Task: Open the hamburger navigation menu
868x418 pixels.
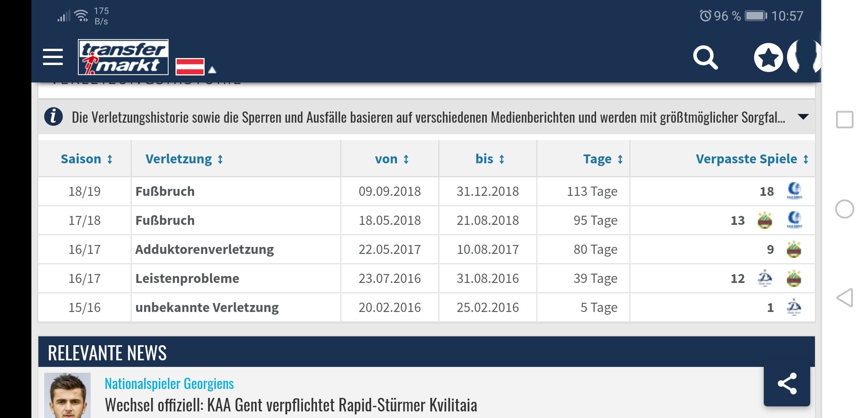Action: coord(53,57)
